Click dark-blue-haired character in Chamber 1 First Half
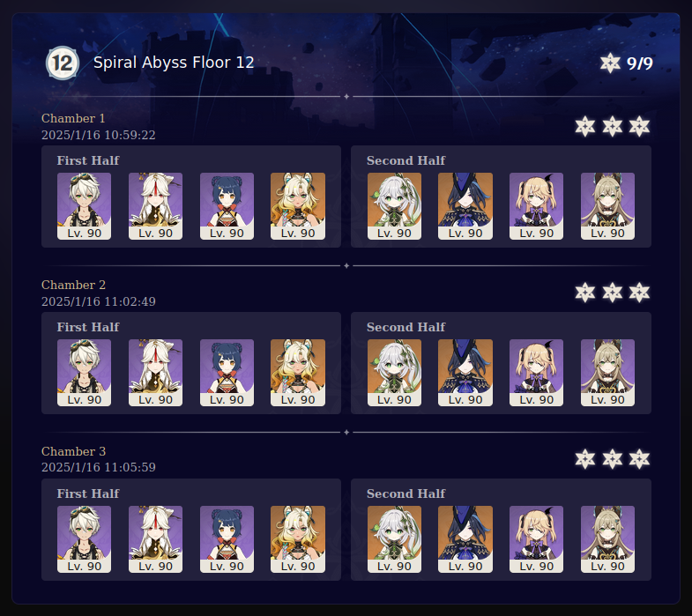 tap(227, 206)
